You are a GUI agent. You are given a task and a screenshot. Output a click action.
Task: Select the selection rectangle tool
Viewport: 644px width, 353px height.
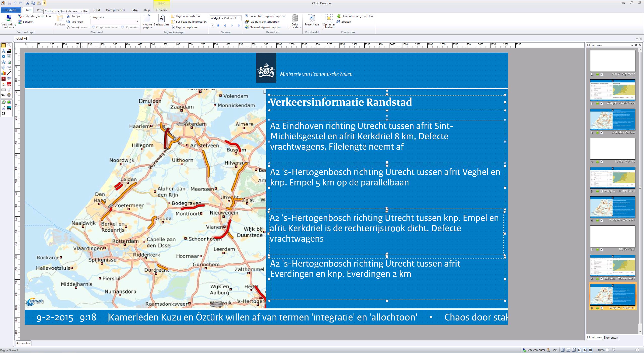click(4, 45)
